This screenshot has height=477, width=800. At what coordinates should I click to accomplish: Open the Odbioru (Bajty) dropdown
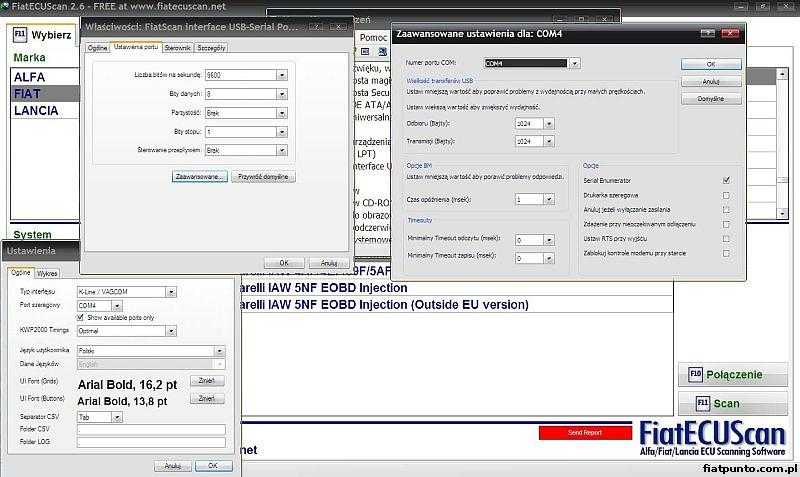[x=549, y=123]
